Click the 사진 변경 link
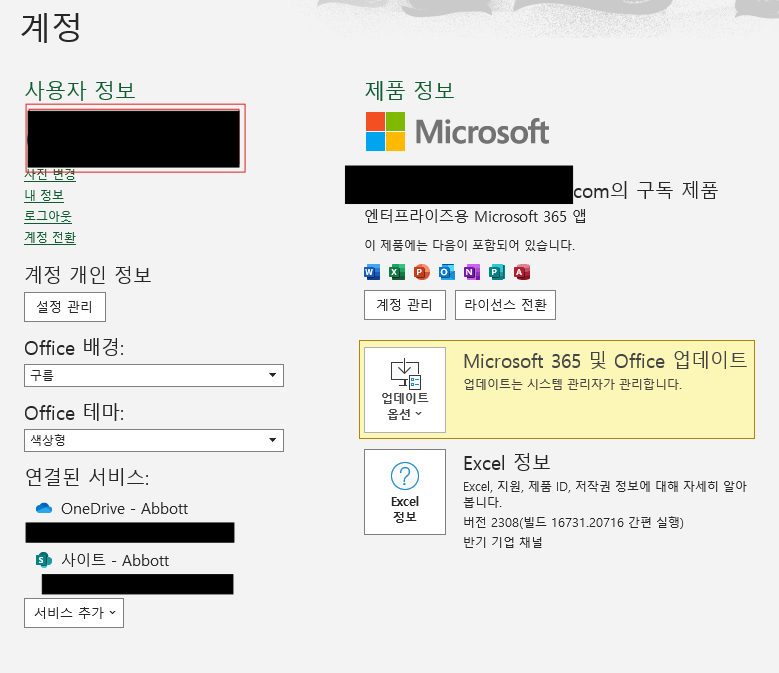The width and height of the screenshot is (779, 673). [x=50, y=175]
